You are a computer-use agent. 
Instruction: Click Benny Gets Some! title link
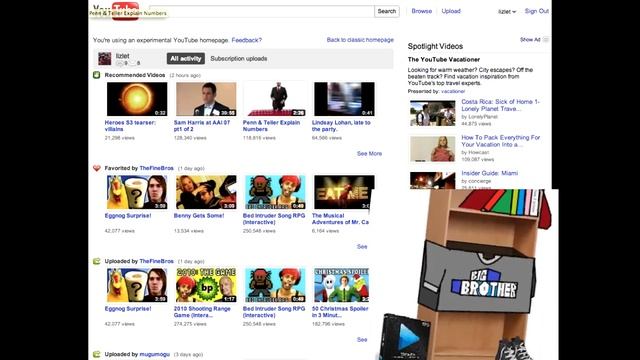click(199, 216)
